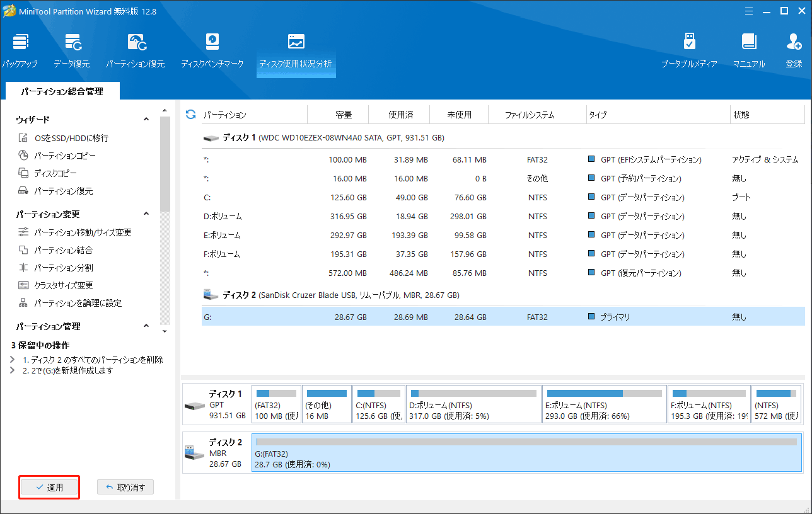Open パーティション復元 in the top toolbar
This screenshot has width=812, height=514.
click(136, 52)
